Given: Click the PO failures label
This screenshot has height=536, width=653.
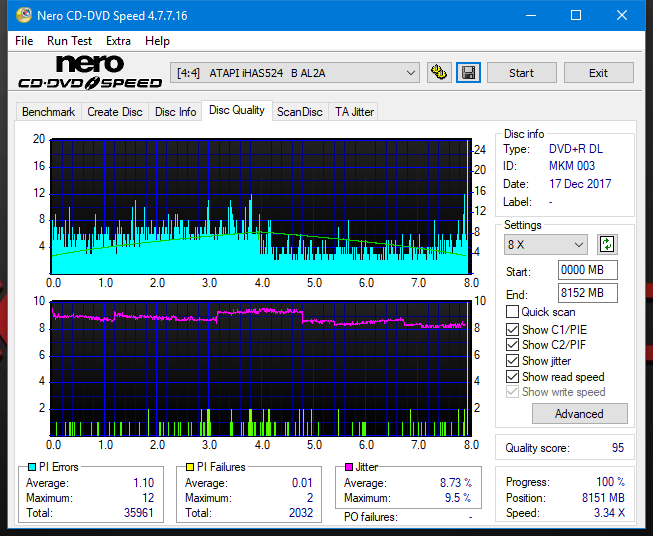Looking at the screenshot, I should [371, 517].
